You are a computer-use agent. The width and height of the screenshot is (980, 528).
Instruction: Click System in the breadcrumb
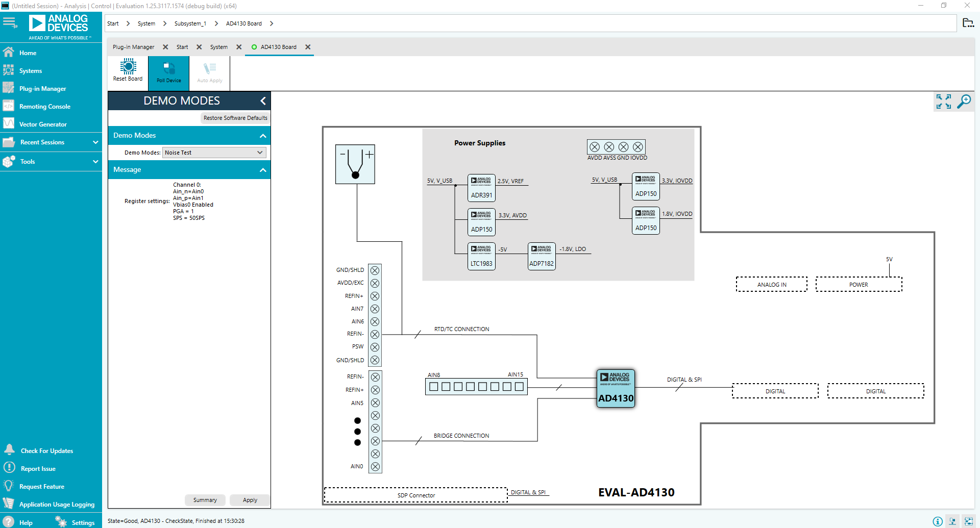(x=146, y=23)
